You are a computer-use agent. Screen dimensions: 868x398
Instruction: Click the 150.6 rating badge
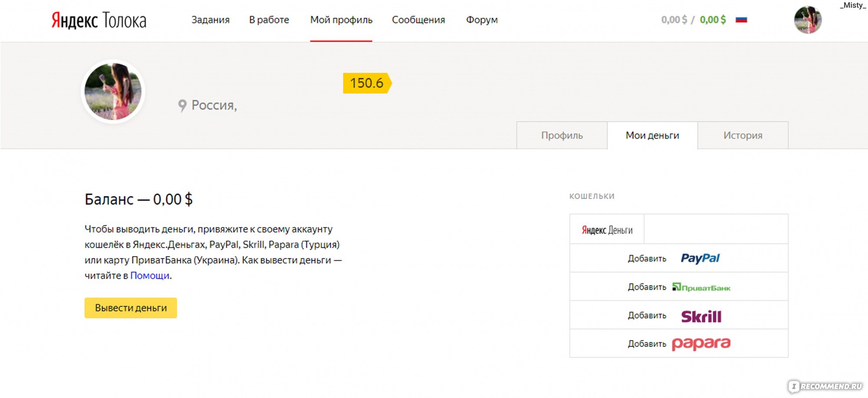pos(367,83)
